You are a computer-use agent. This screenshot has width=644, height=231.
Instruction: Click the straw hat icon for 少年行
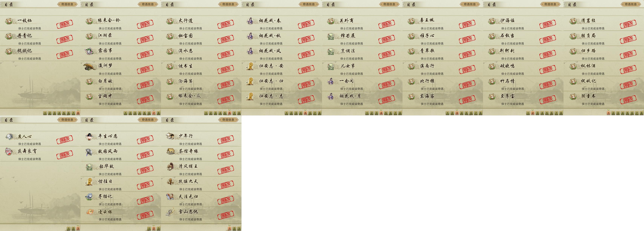point(170,136)
